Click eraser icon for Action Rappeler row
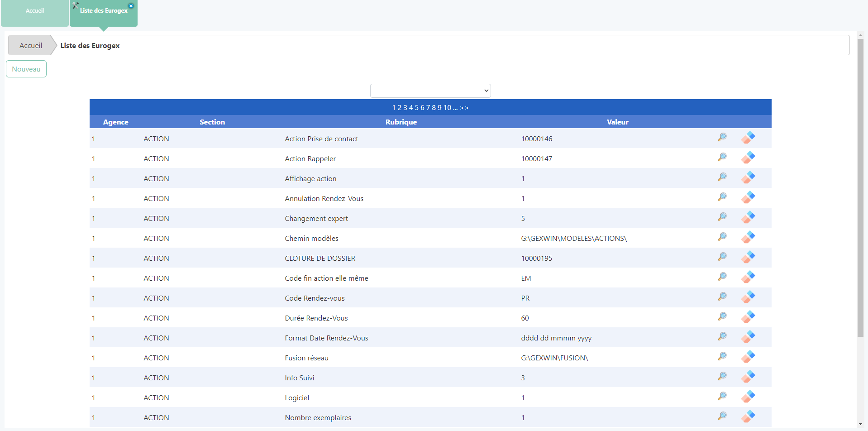The width and height of the screenshot is (868, 431). point(748,158)
